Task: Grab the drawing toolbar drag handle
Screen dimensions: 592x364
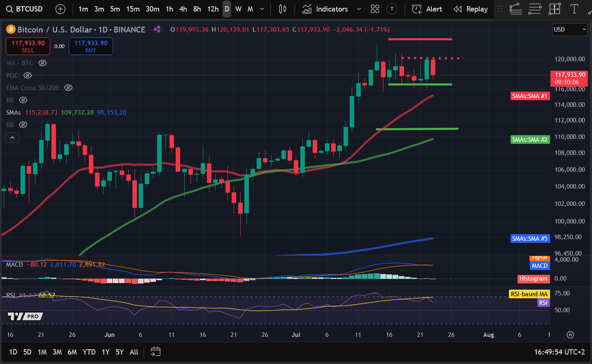Action: 500,9
